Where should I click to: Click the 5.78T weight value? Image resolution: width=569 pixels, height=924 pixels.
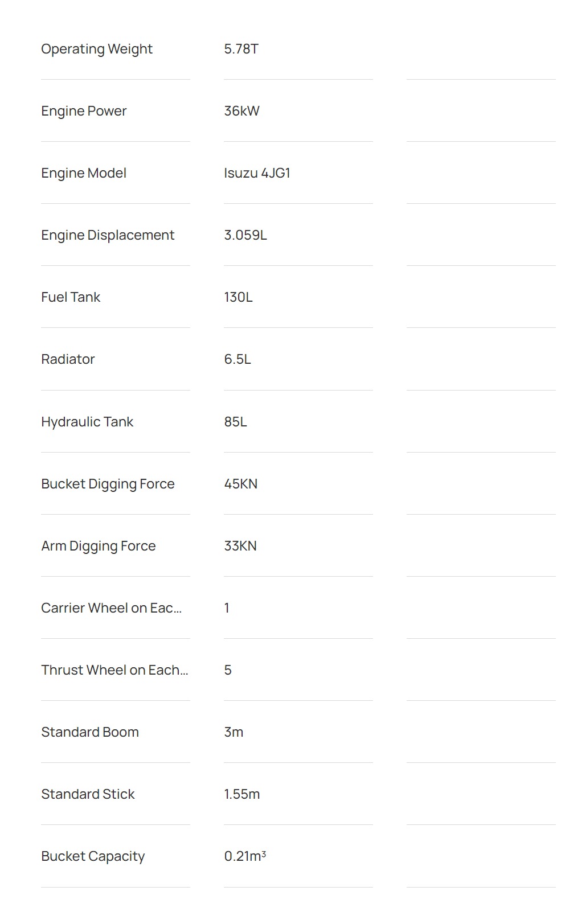(241, 49)
